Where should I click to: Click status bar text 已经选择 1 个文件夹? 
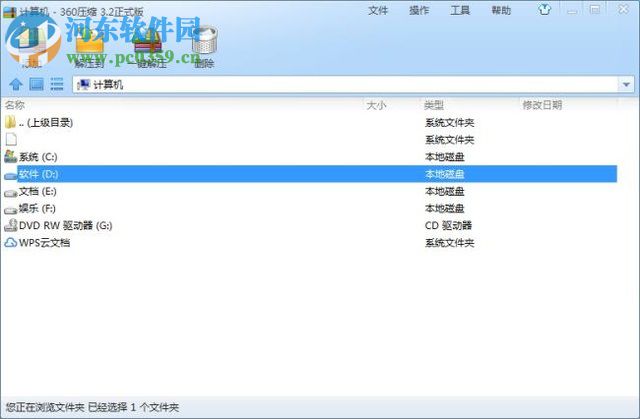click(x=133, y=407)
